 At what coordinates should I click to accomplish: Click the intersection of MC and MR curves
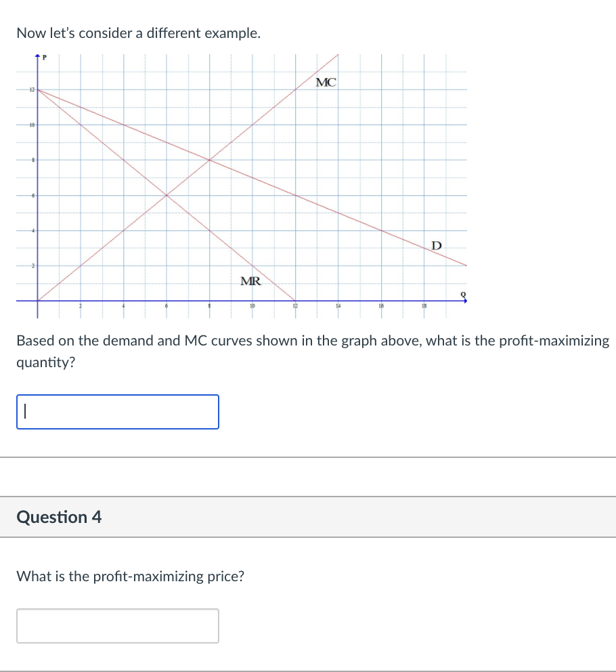(167, 196)
